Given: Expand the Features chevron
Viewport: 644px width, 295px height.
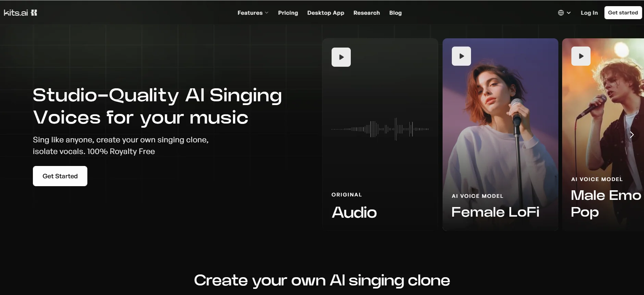Looking at the screenshot, I should [x=267, y=13].
